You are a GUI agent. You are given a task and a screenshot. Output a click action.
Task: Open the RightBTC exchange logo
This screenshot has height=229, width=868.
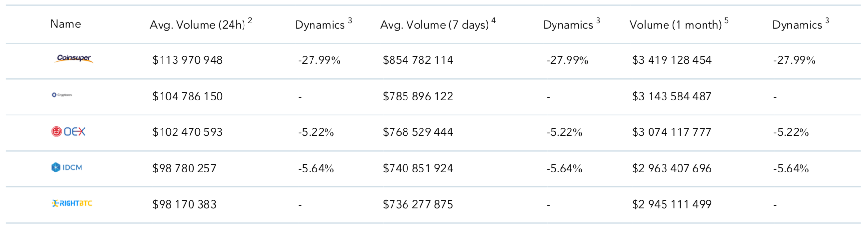coord(71,203)
